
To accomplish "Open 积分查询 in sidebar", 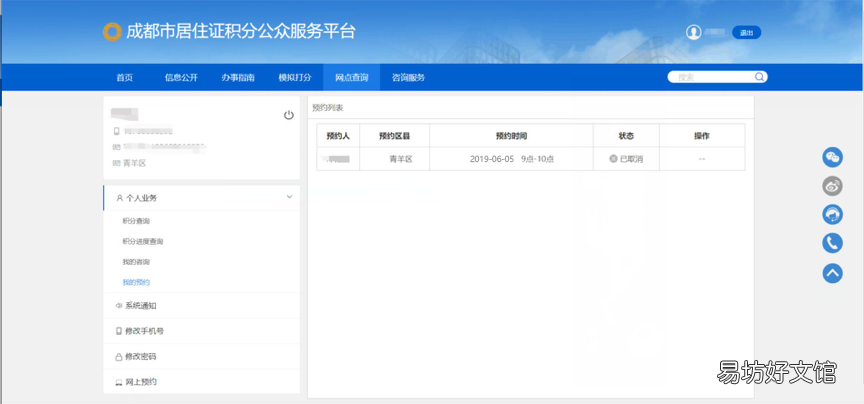I will coord(136,221).
